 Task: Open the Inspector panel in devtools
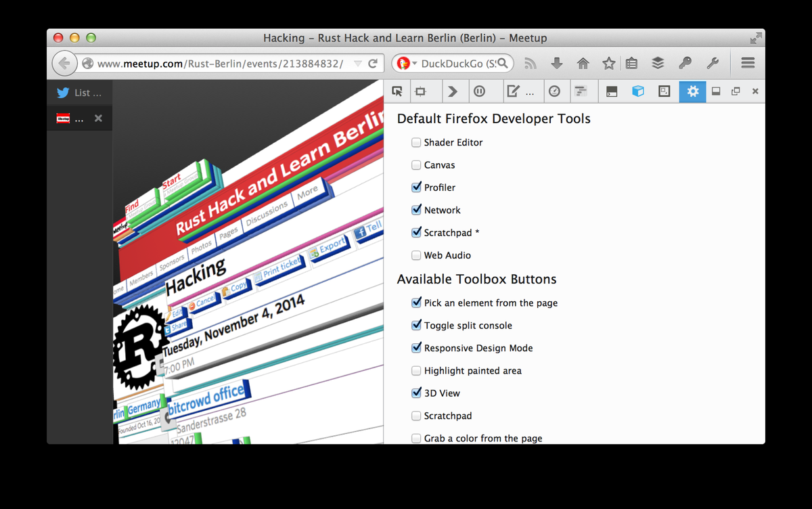coord(421,91)
